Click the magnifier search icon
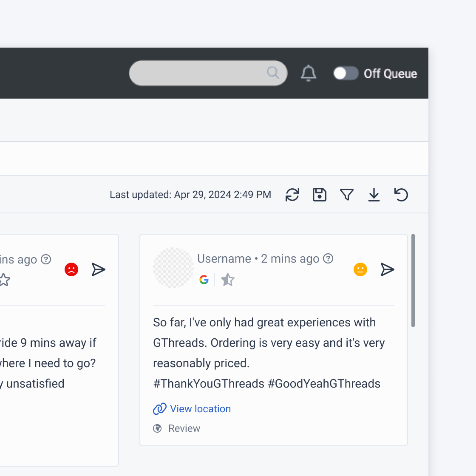476x476 pixels. 273,73
